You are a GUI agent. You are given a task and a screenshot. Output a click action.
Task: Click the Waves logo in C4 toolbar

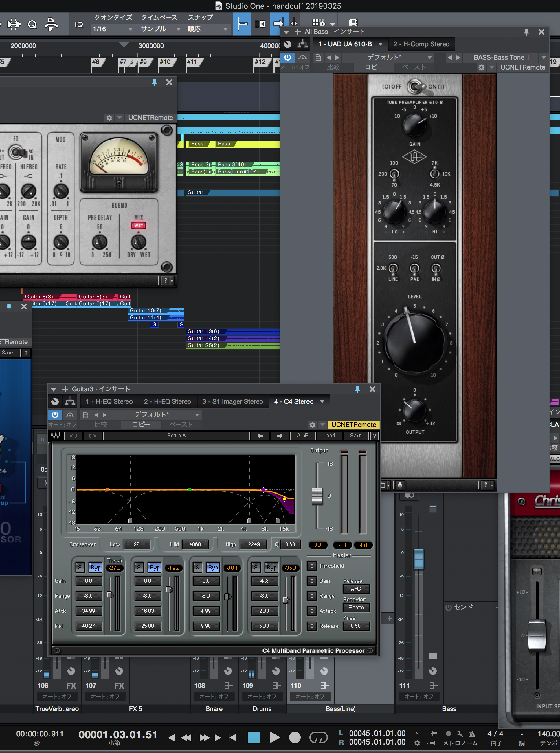tap(56, 436)
